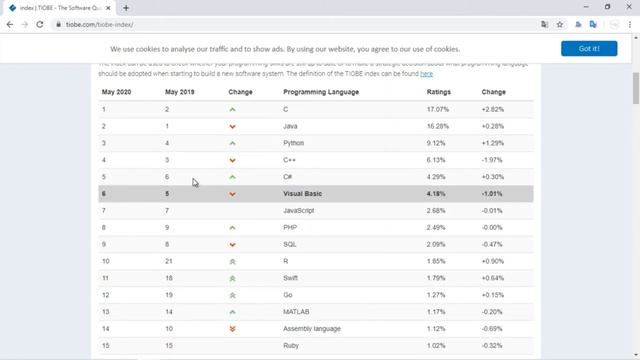
Task: Click the May 2019 column header
Action: (180, 92)
